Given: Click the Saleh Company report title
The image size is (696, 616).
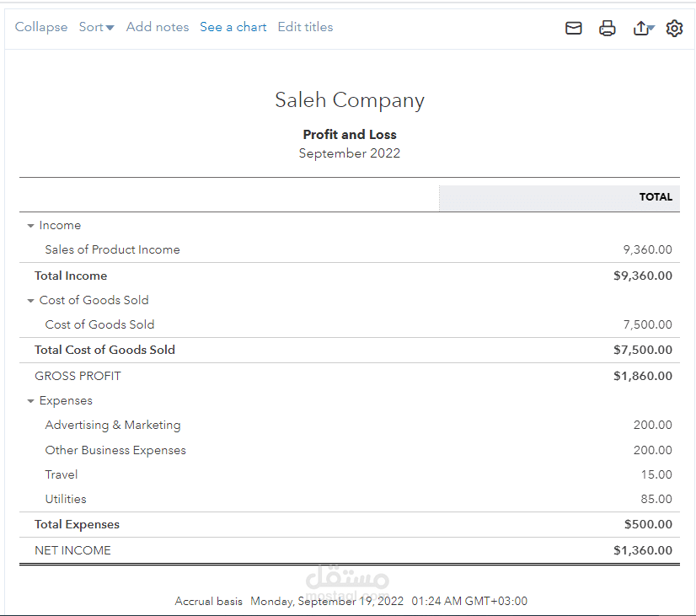Looking at the screenshot, I should point(349,100).
